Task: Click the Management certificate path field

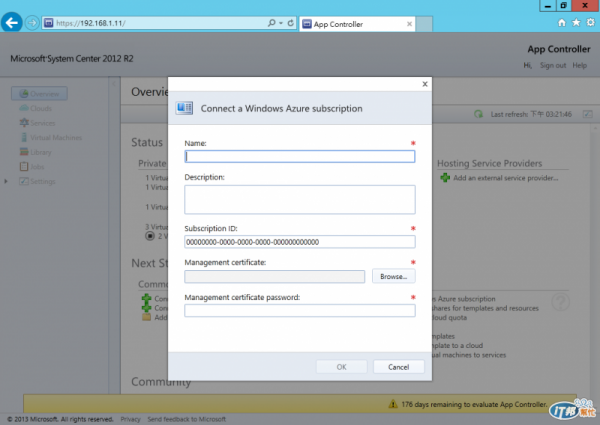Action: (x=274, y=277)
